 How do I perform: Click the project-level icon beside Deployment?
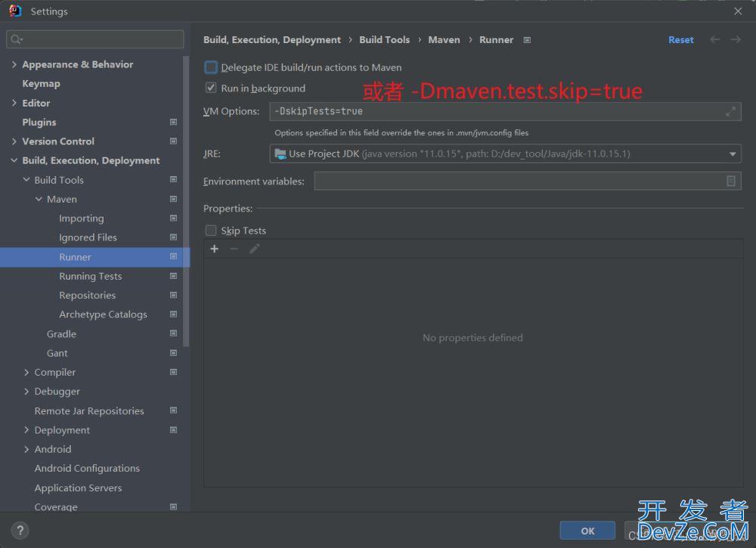coord(174,429)
